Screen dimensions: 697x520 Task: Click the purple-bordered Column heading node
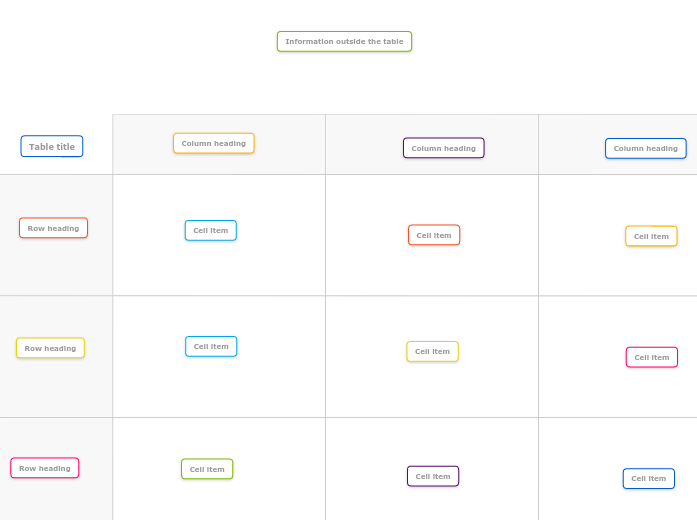point(443,149)
